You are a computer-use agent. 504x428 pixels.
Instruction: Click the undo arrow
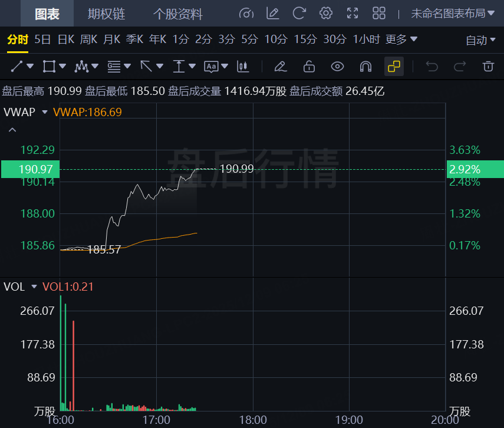pos(432,66)
